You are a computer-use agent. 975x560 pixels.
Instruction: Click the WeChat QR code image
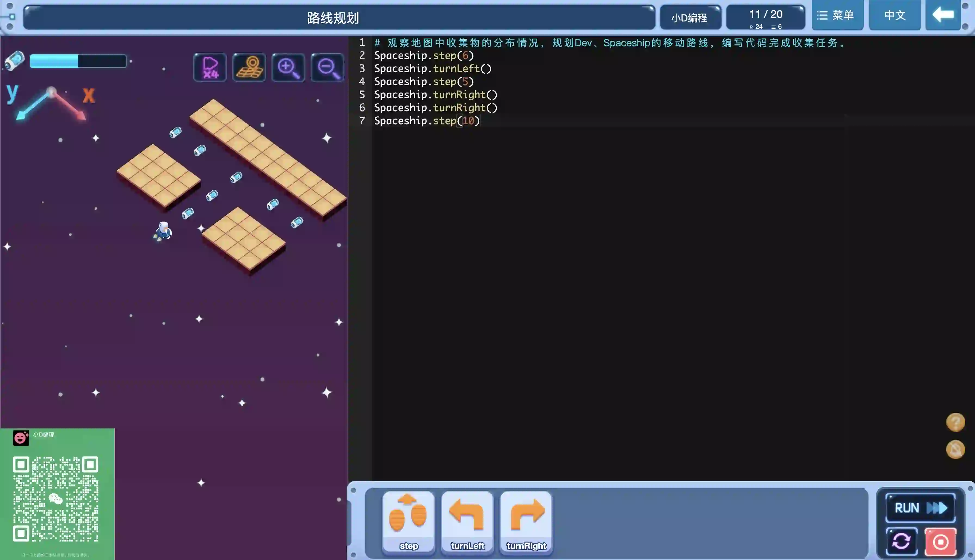56,499
